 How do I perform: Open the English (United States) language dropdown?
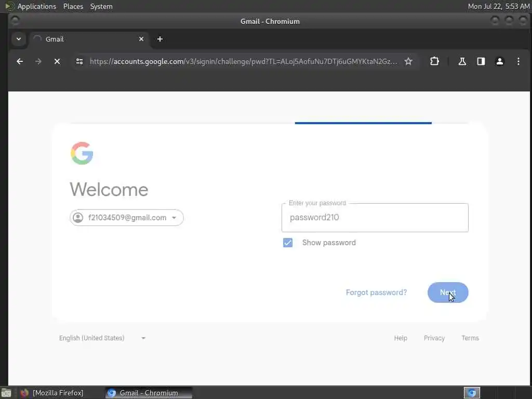point(102,338)
